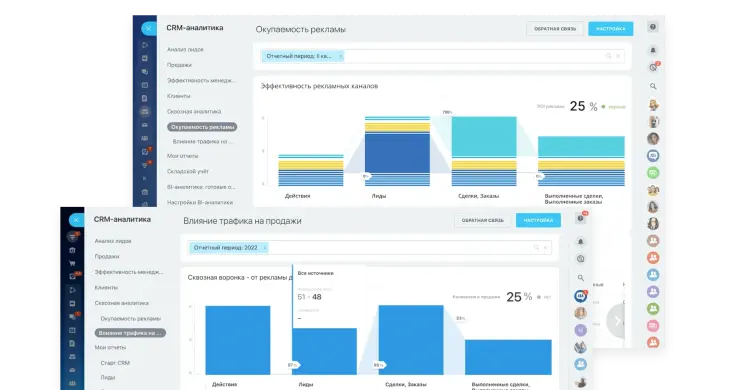Screen dimensions: 740x390
Task: Click search magnifier in back window right bar
Action: point(653,86)
